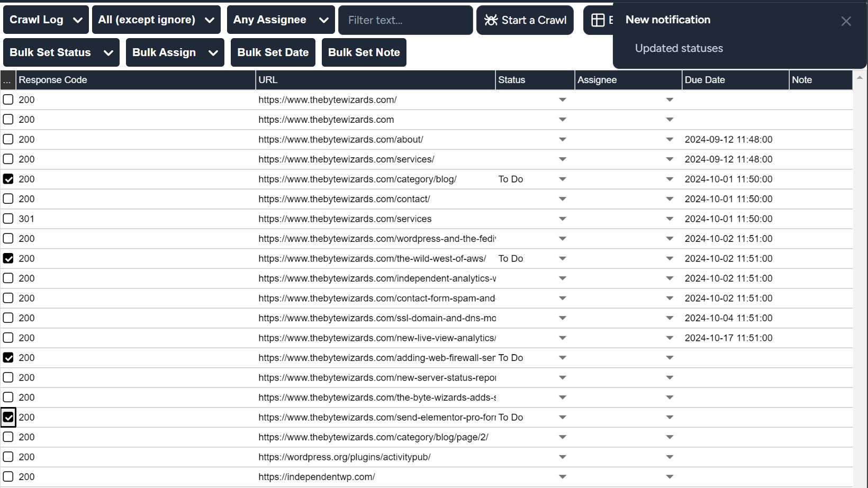Viewport: 868px width, 488px height.
Task: Focus the Filter text input field
Action: (x=405, y=20)
